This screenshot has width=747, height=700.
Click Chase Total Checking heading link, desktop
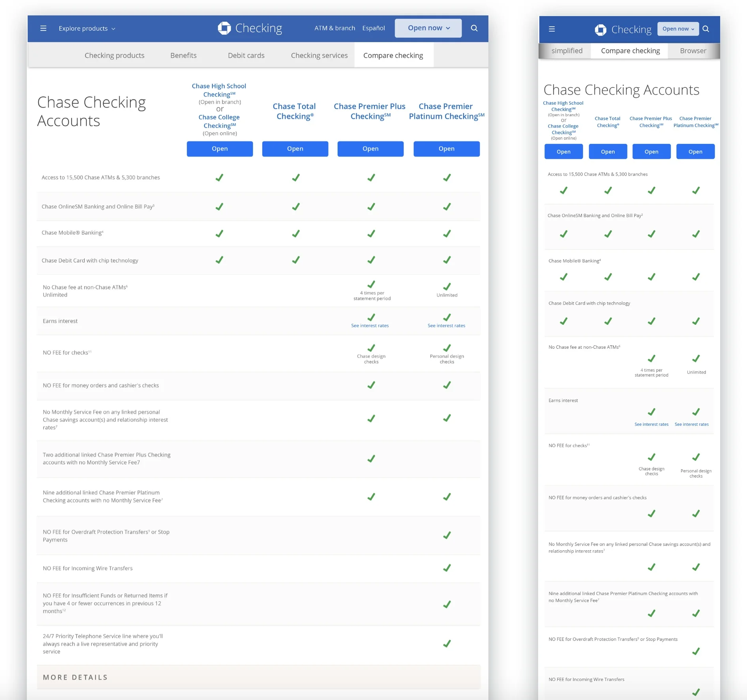point(295,111)
